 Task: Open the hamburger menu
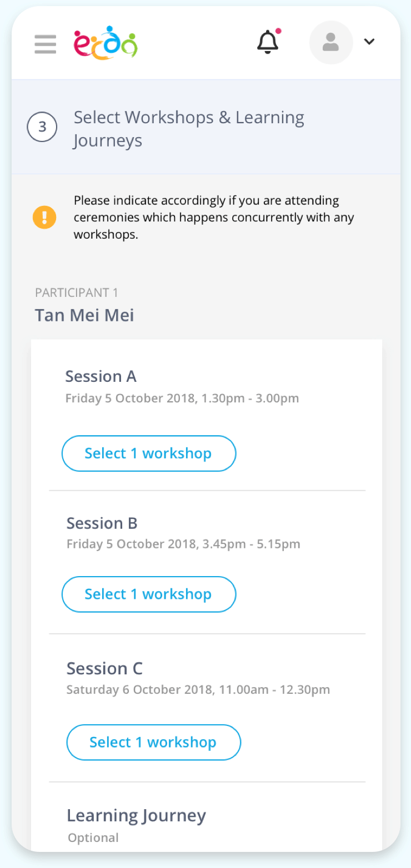[45, 44]
